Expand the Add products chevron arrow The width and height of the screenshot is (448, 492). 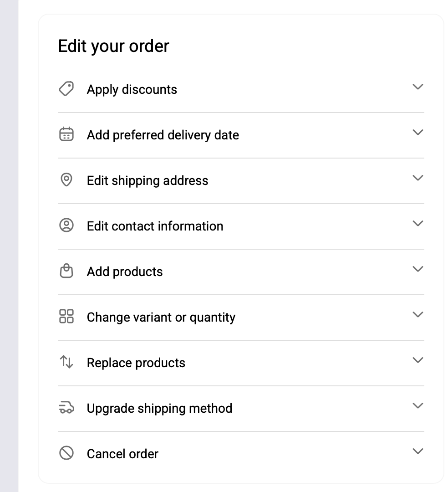point(417,269)
